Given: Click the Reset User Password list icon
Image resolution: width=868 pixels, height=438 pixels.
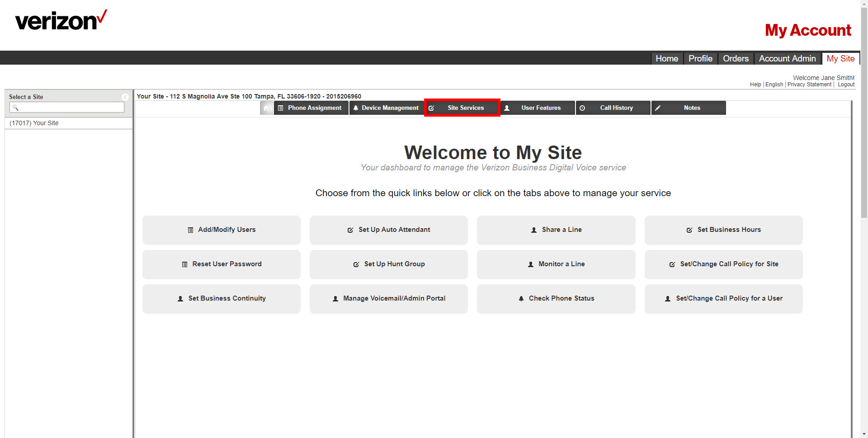Looking at the screenshot, I should pos(184,264).
